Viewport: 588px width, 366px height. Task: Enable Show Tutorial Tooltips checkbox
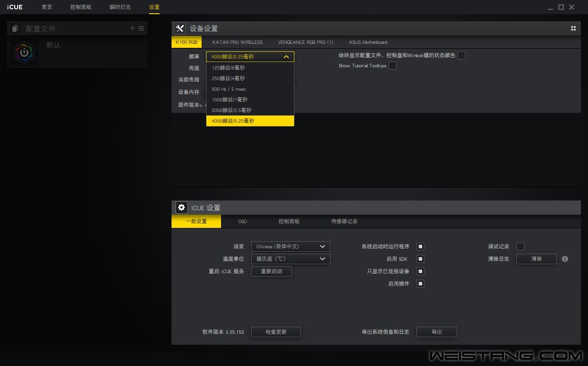[393, 65]
